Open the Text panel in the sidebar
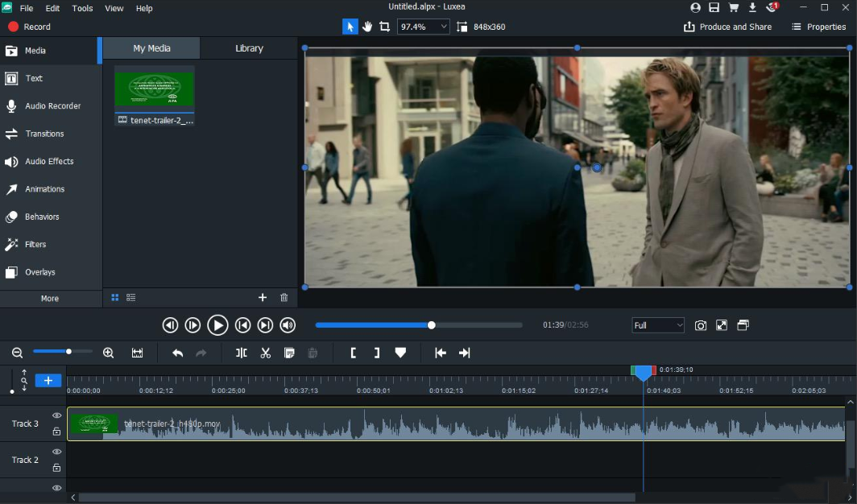 (x=50, y=78)
